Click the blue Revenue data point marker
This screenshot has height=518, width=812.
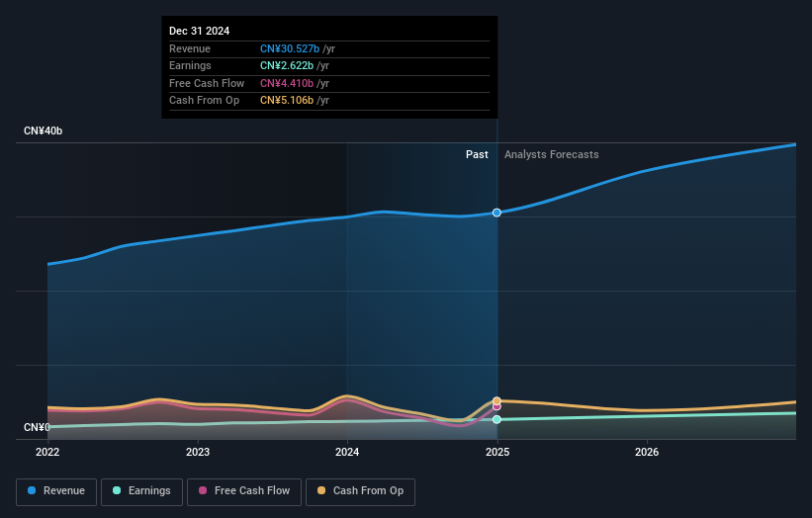[496, 213]
